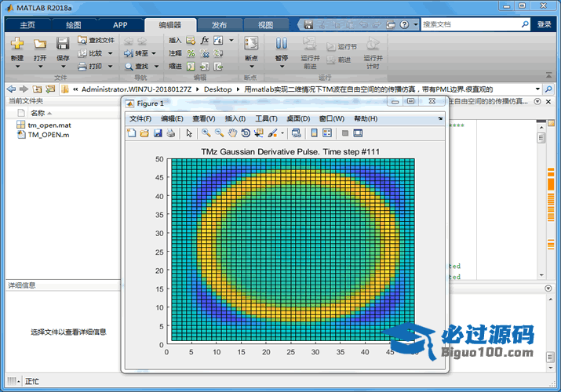Click the insert section icon beside 插入
561x392 pixels.
pyautogui.click(x=191, y=40)
